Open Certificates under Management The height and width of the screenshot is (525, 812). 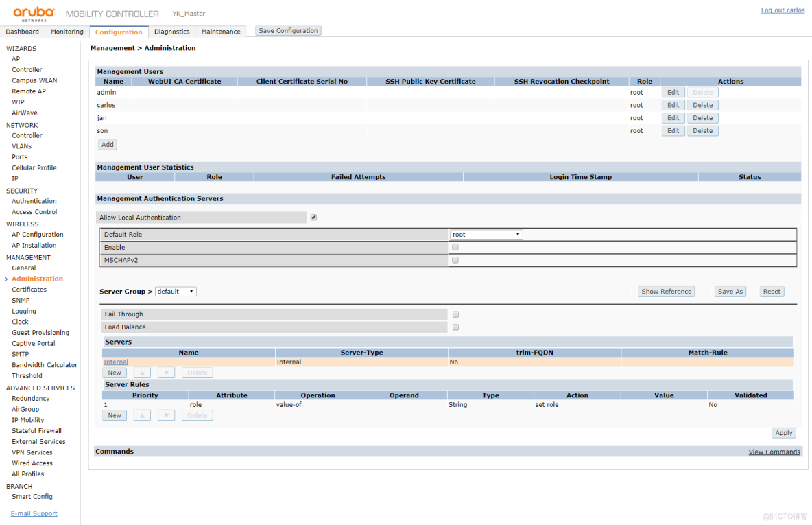pyautogui.click(x=29, y=290)
